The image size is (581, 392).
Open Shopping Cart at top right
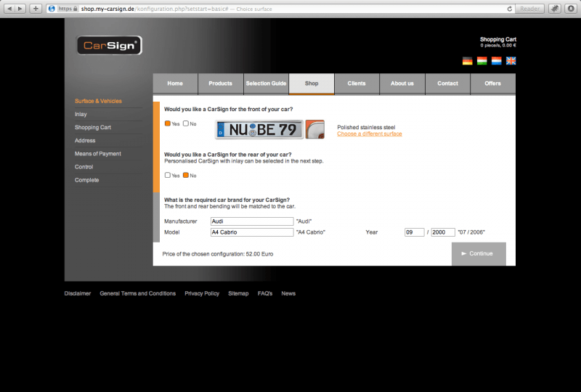[498, 41]
